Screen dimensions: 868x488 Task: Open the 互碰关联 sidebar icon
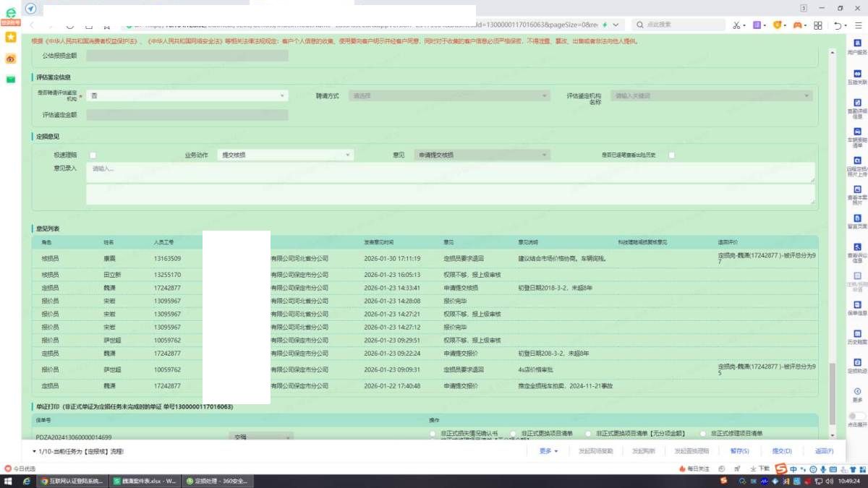click(x=857, y=74)
